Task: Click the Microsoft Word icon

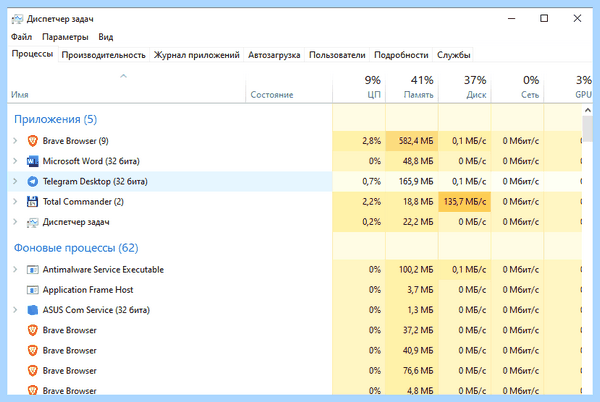Action: [x=33, y=161]
